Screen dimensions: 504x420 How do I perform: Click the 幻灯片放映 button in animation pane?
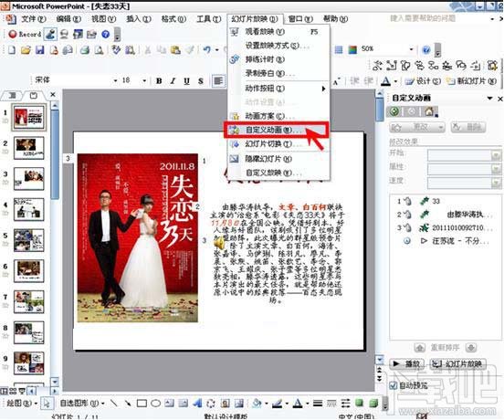[x=457, y=363]
